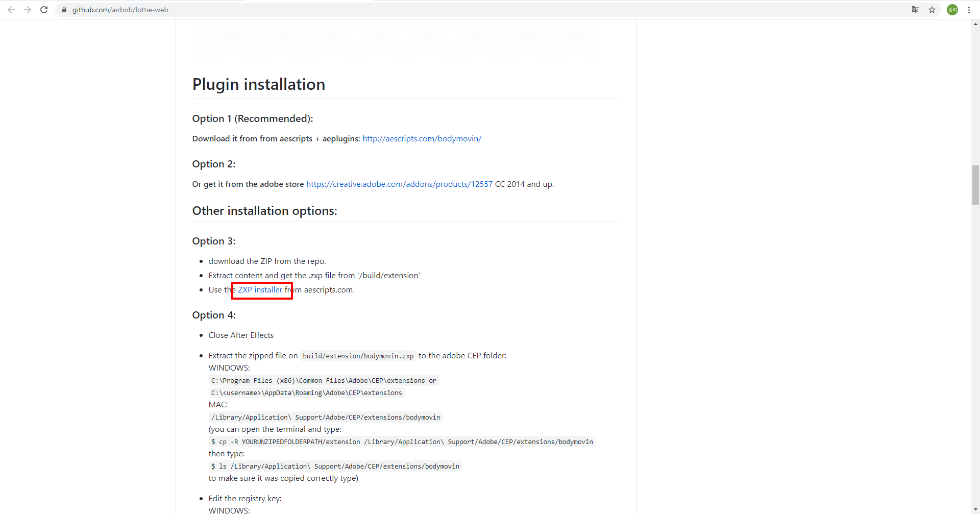Click the scrollbar down arrow
Screen dimensions: 980x514
pyautogui.click(x=975, y=509)
